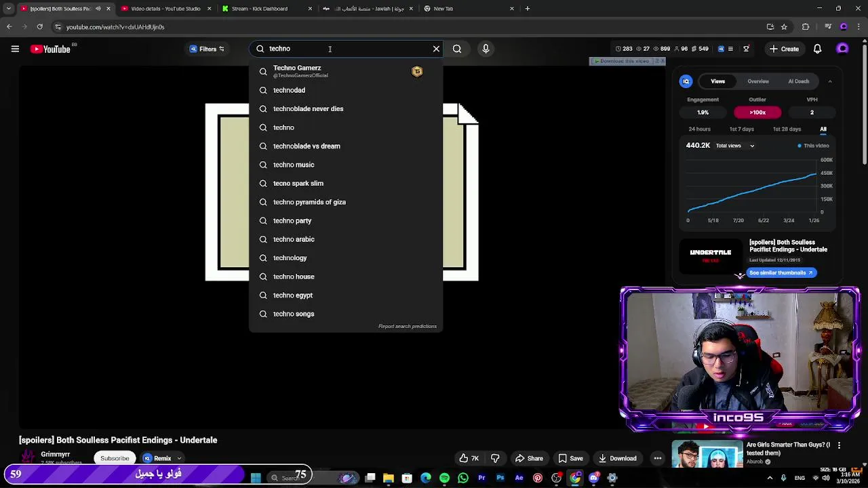The height and width of the screenshot is (488, 868).
Task: Save the video to a playlist
Action: coord(570,458)
